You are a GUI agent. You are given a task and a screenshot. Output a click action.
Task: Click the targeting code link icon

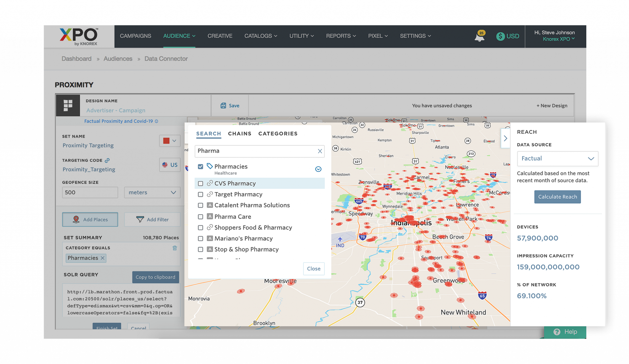click(107, 160)
